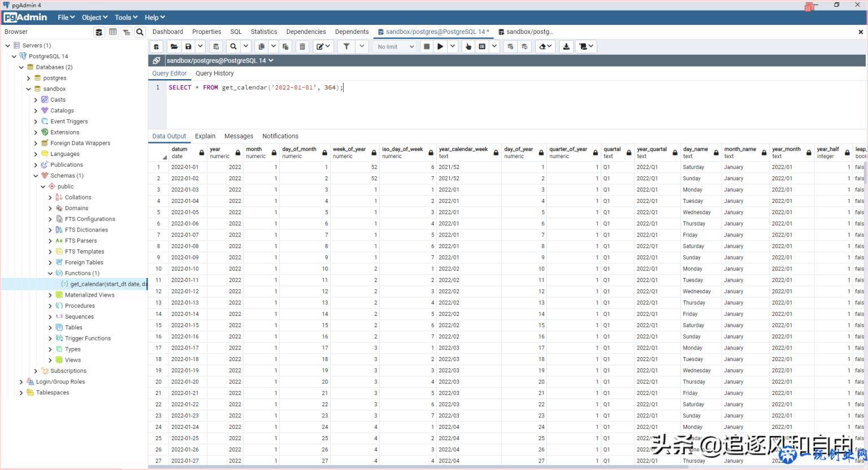Open the sandbox/postgres@PostgreSQL 14 connection dropdown
The width and height of the screenshot is (868, 470).
click(x=220, y=60)
